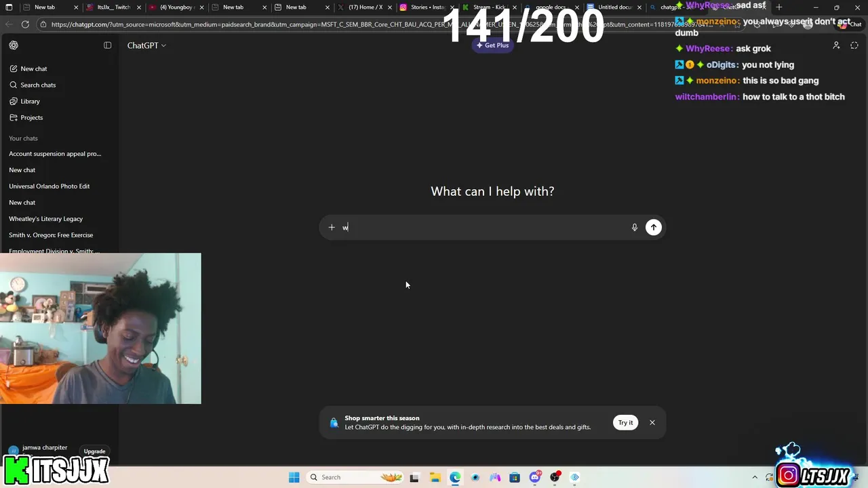
Task: Click the Try it button in banner
Action: 625,422
